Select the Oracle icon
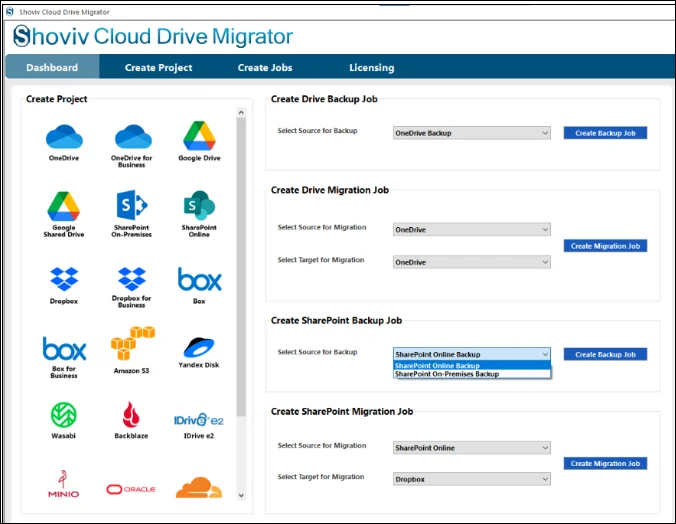This screenshot has width=676, height=524. click(x=131, y=489)
